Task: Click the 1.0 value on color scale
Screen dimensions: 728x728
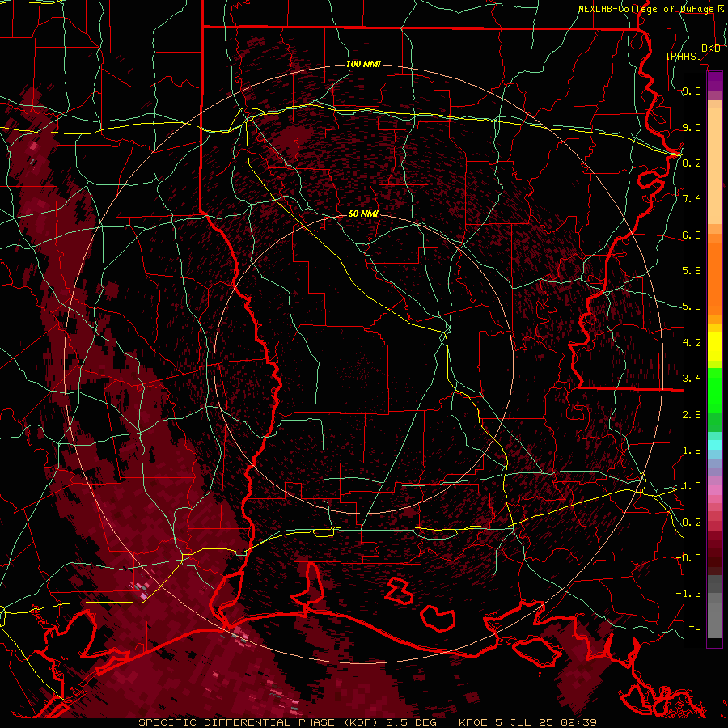Action: pyautogui.click(x=692, y=486)
